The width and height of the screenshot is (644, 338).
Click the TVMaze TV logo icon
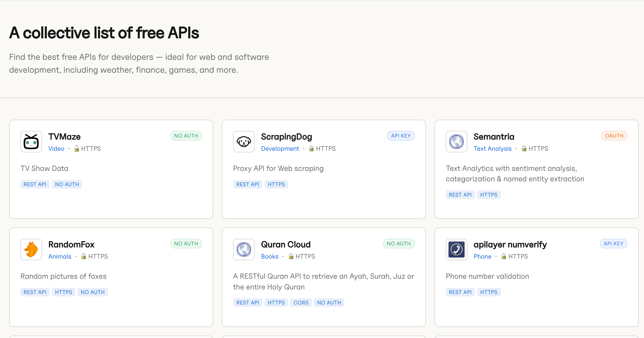click(31, 142)
